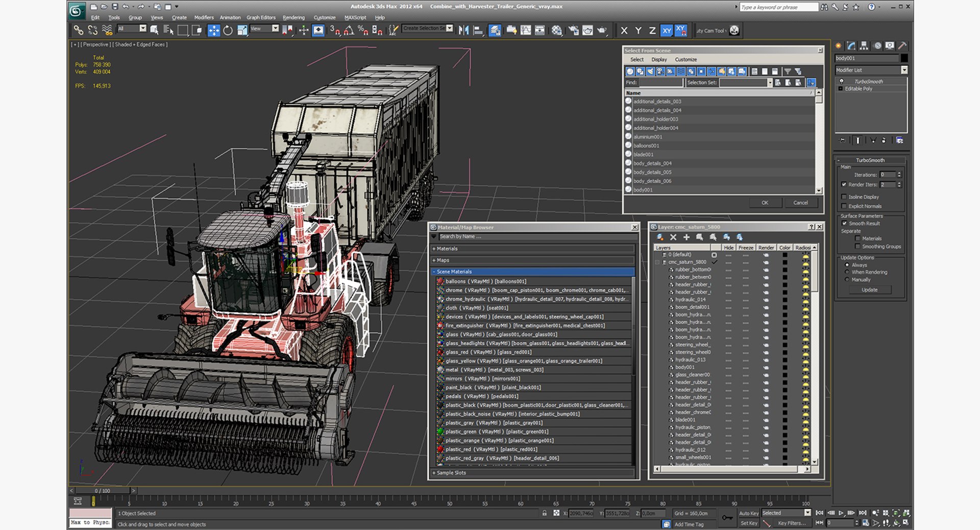
Task: Activate the Select and Rotate tool
Action: pos(228,30)
